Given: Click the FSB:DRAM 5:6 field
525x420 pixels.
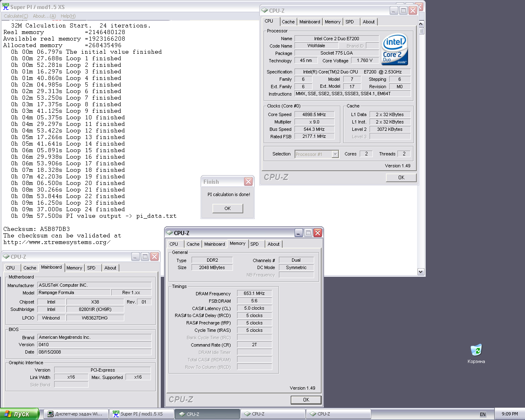Looking at the screenshot, I should pos(254,301).
